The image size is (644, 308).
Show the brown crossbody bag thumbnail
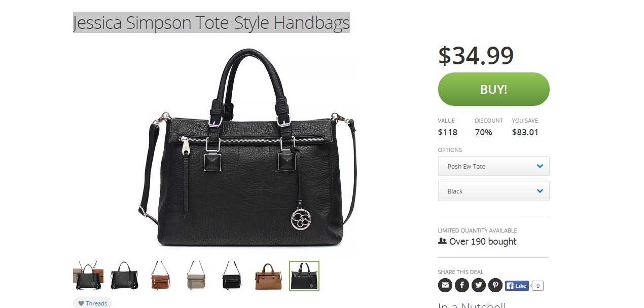[160, 276]
